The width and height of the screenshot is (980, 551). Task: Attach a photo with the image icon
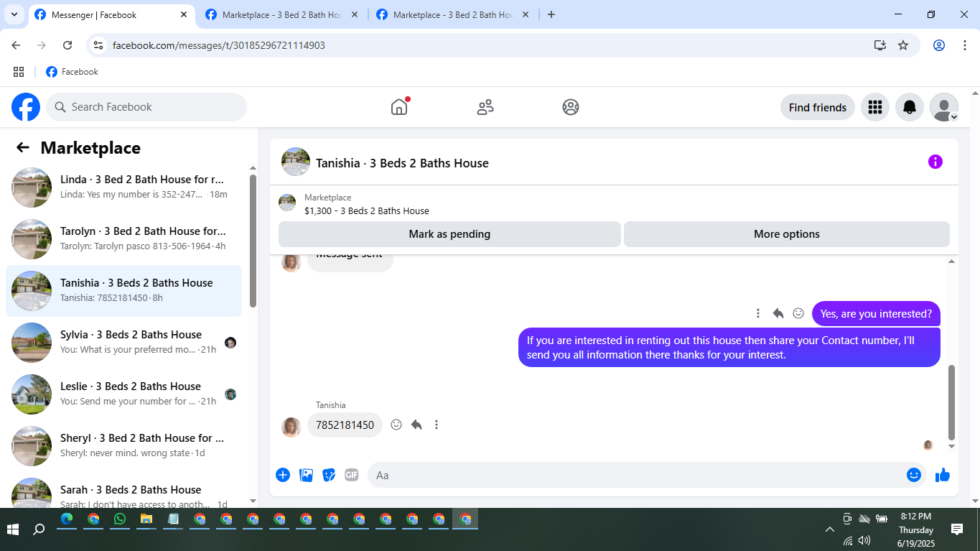coord(306,475)
